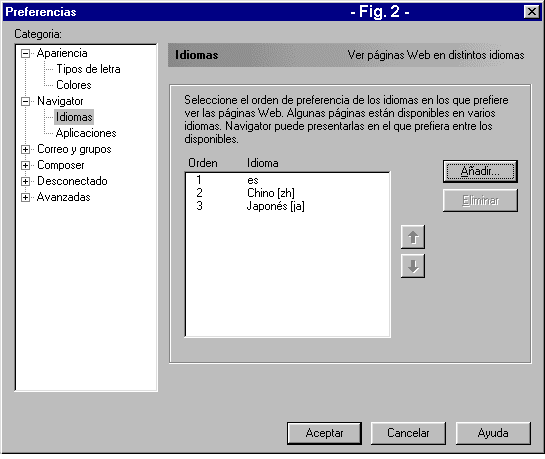Open Ayuda for help

[493, 433]
